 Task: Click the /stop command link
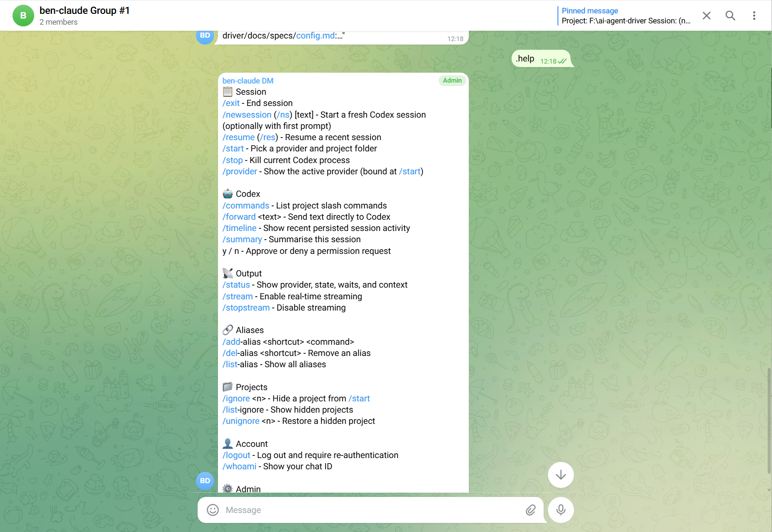click(233, 160)
